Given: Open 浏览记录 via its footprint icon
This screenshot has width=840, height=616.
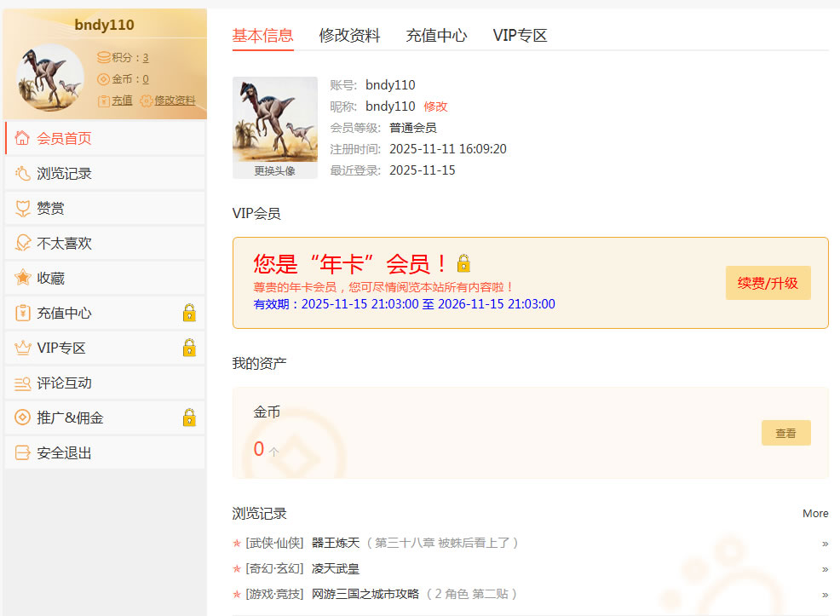Looking at the screenshot, I should [x=22, y=173].
